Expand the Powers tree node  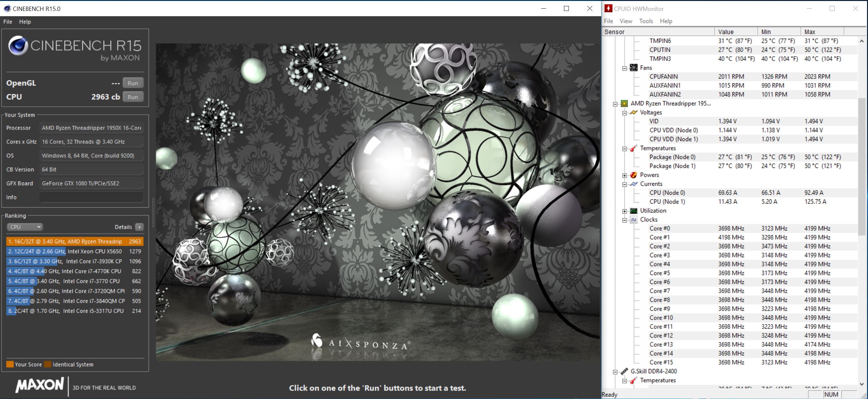click(624, 175)
